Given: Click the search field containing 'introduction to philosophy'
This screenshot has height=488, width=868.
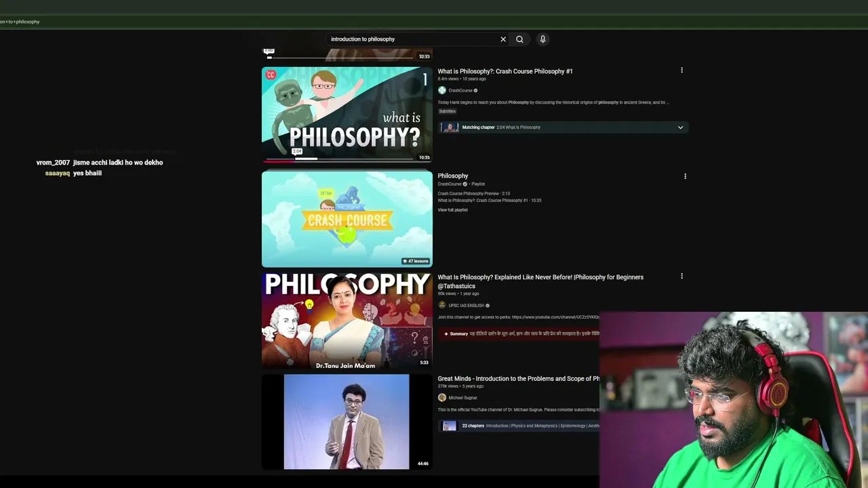Looking at the screenshot, I should pos(412,39).
